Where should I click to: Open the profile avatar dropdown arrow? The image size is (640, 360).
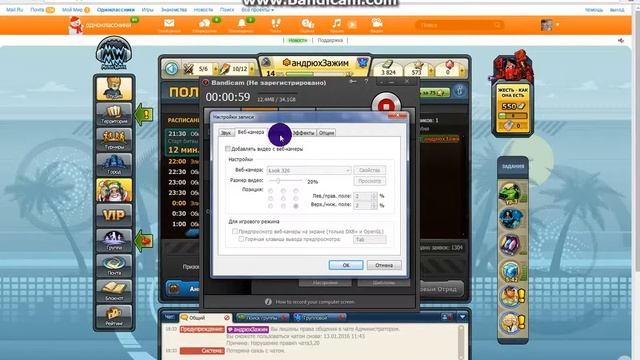557,25
